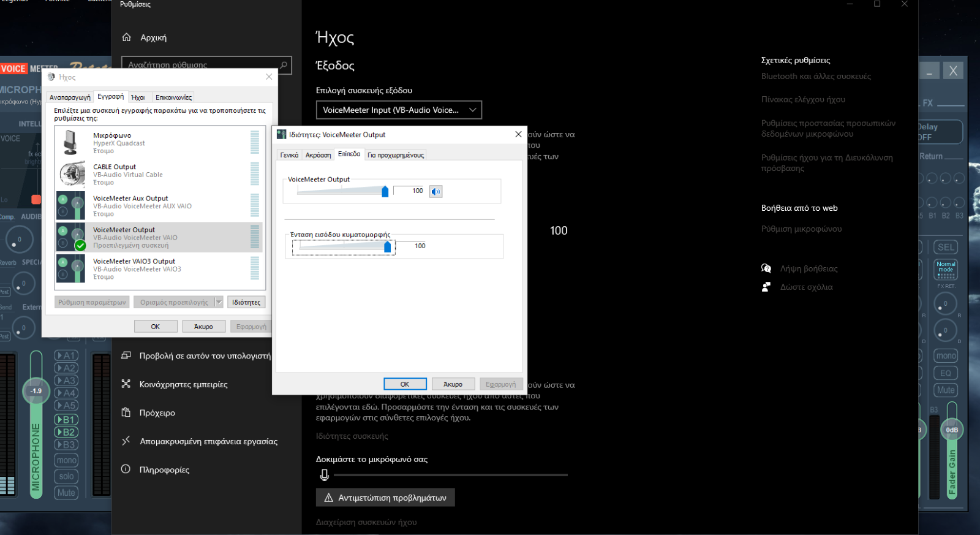The height and width of the screenshot is (535, 980).
Task: Open the Ακρόαση tab in properties dialog
Action: click(x=318, y=155)
